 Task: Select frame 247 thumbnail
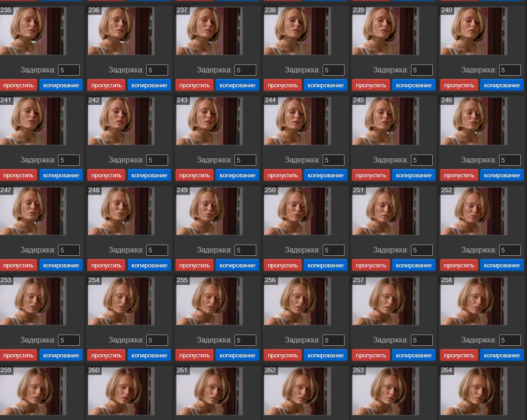pos(33,211)
